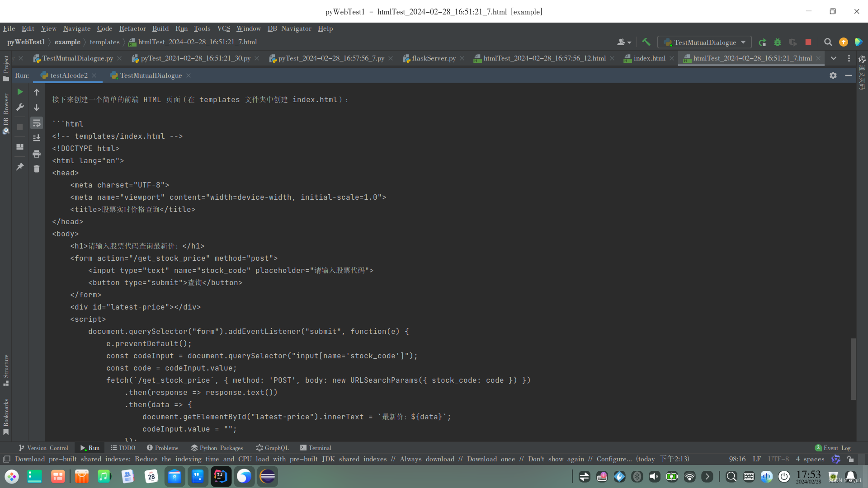
Task: Click the wrench icon in Run panel
Action: [20, 107]
